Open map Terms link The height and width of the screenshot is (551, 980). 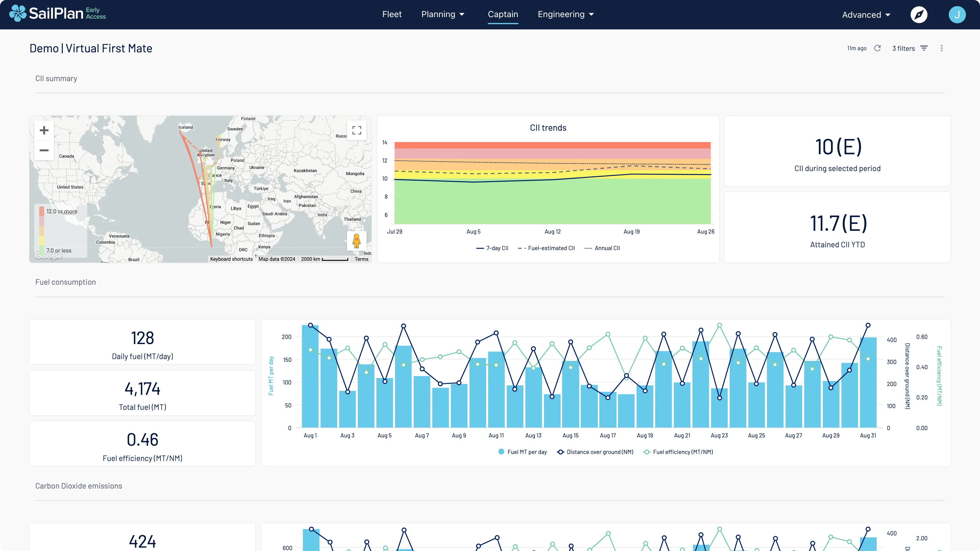click(x=361, y=259)
